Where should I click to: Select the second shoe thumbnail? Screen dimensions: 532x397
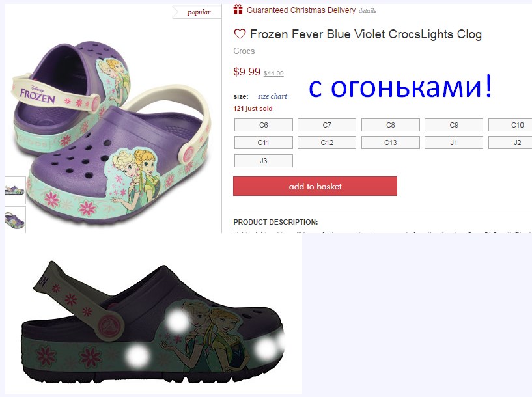tap(15, 220)
